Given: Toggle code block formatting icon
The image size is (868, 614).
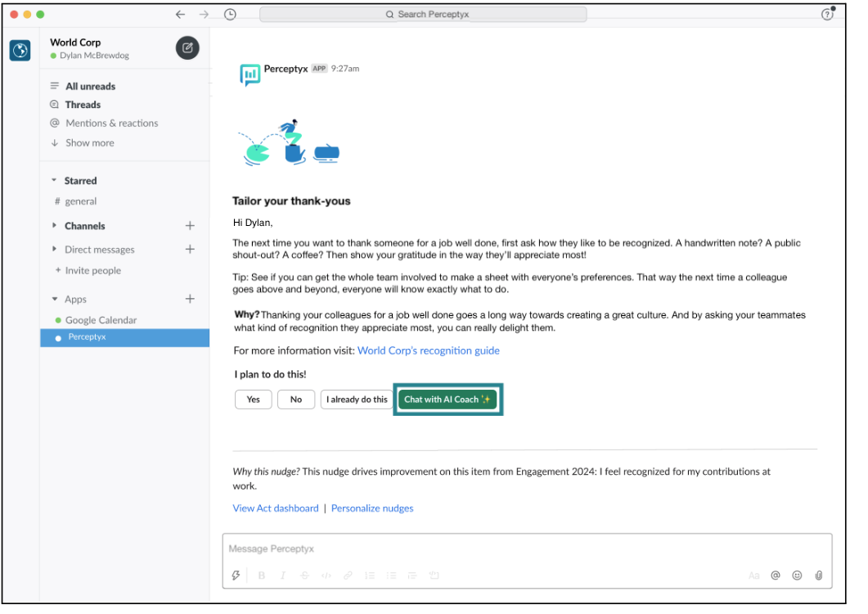Looking at the screenshot, I should coord(434,576).
